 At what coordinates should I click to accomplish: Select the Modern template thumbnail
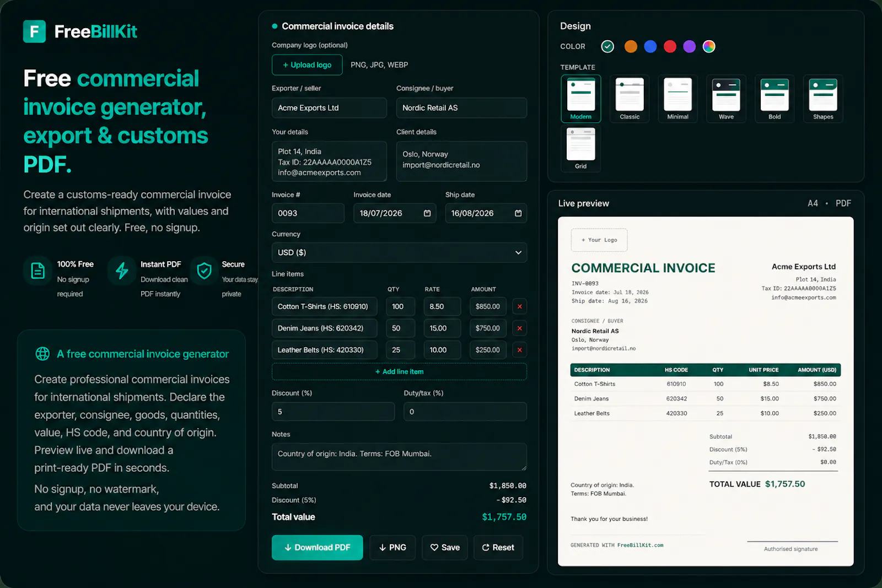coord(581,99)
